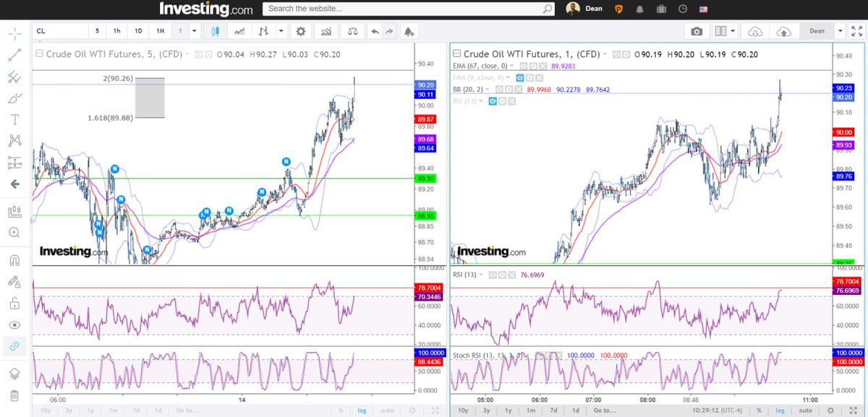Open the pitchfork tools

click(14, 77)
